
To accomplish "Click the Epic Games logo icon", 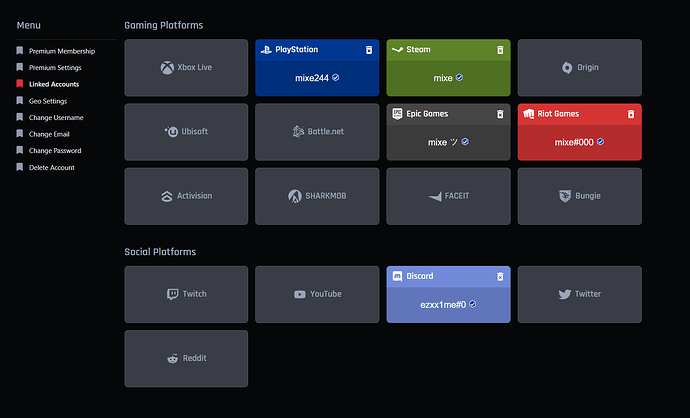I will [x=397, y=114].
